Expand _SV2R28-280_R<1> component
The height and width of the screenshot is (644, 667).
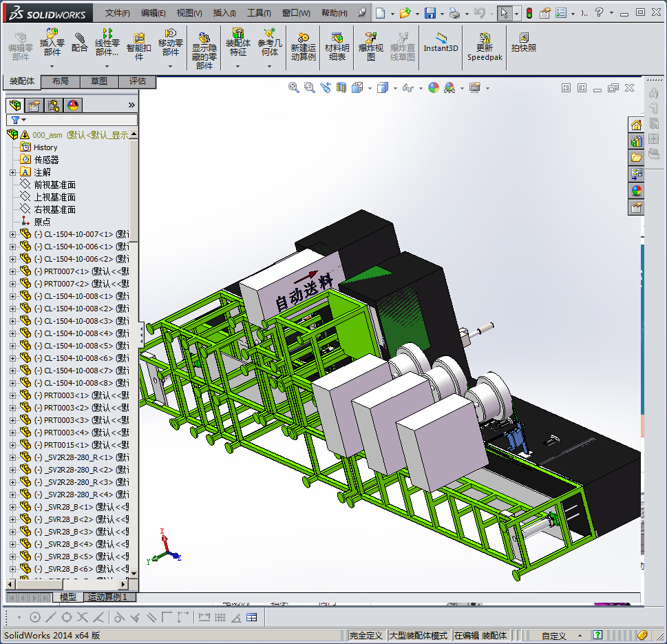tap(13, 457)
